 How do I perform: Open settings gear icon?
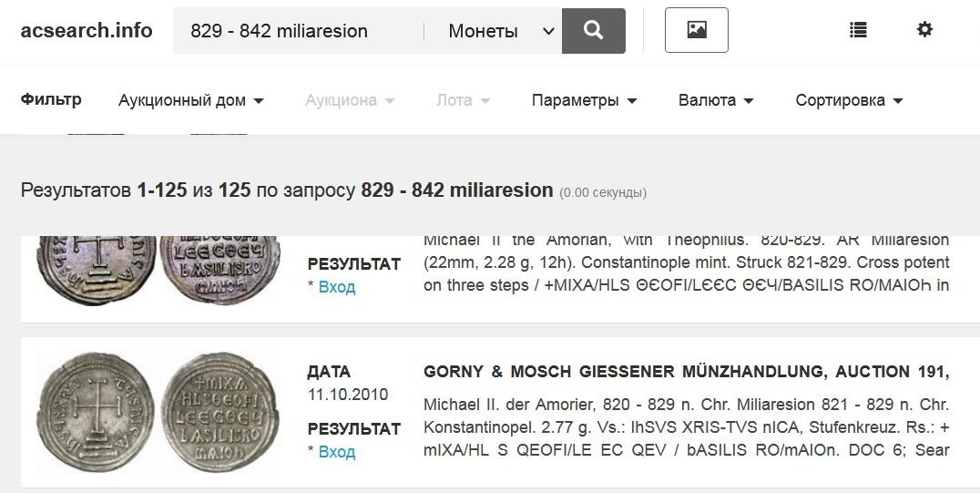point(924,31)
